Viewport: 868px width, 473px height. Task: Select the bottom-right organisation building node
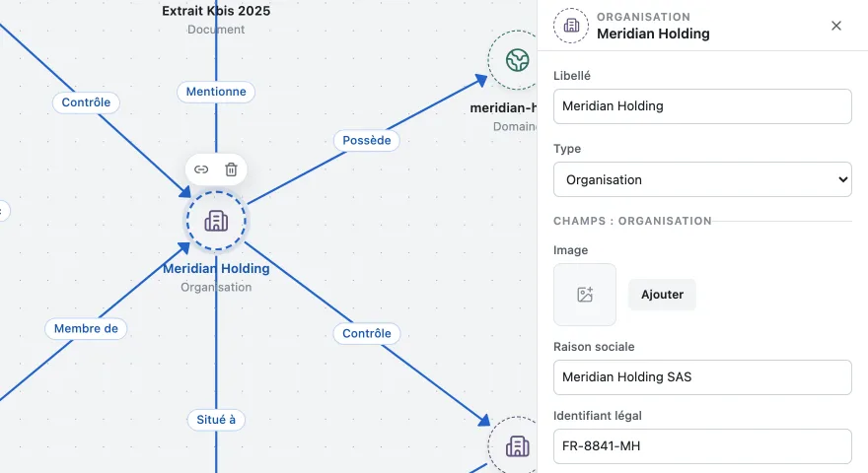click(x=513, y=445)
